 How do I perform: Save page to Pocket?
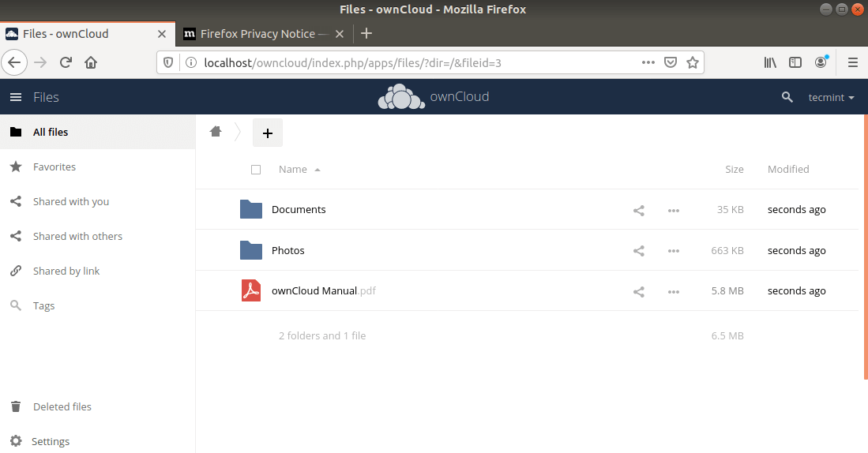click(671, 62)
